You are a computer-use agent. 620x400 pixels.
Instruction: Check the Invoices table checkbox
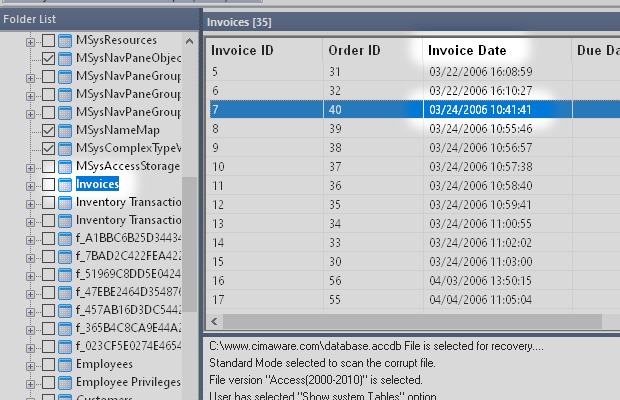click(48, 184)
